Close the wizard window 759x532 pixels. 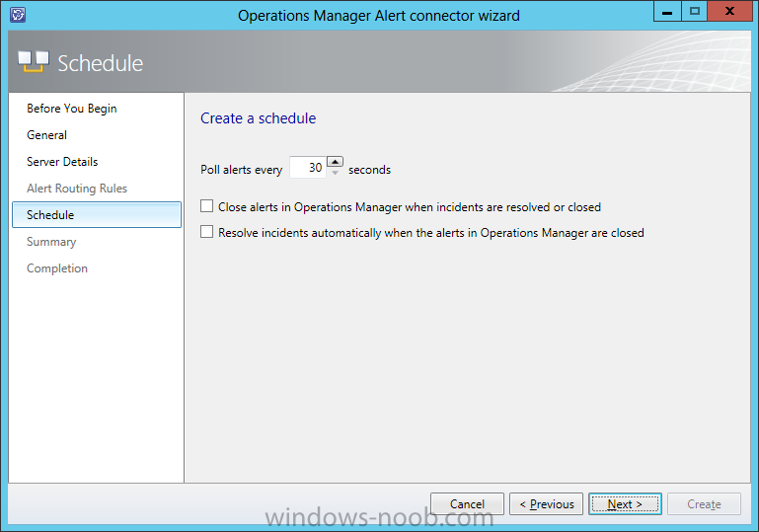pos(730,11)
